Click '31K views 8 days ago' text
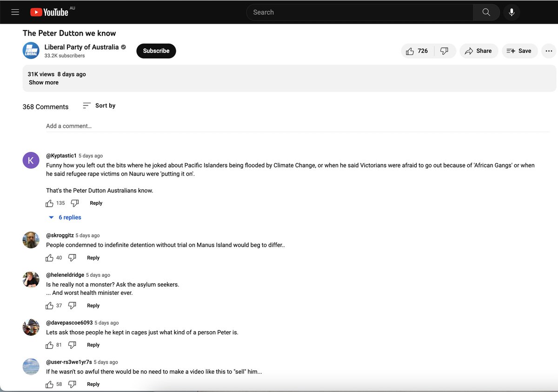Screen dimensions: 558x392 click(57, 74)
